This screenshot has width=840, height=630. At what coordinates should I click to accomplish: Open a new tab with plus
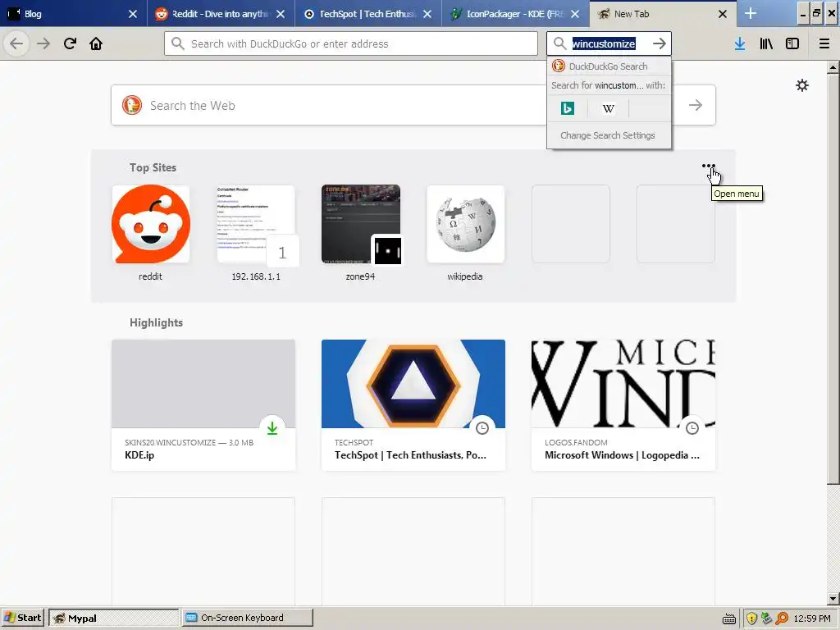pyautogui.click(x=751, y=13)
